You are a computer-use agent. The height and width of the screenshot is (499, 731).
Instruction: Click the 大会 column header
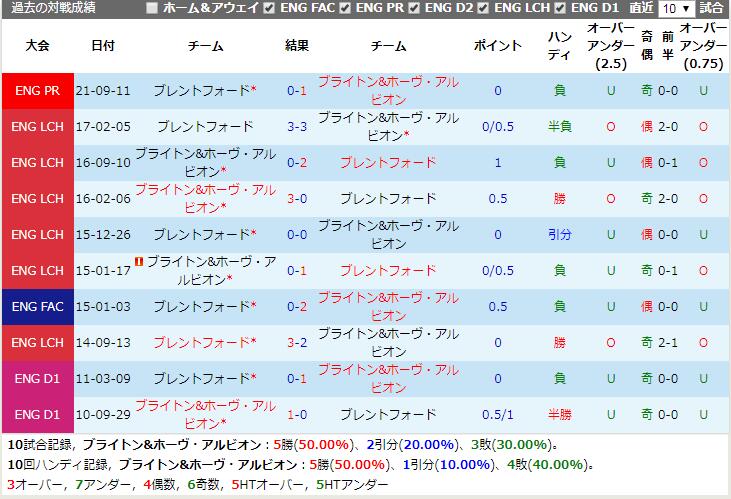click(37, 46)
